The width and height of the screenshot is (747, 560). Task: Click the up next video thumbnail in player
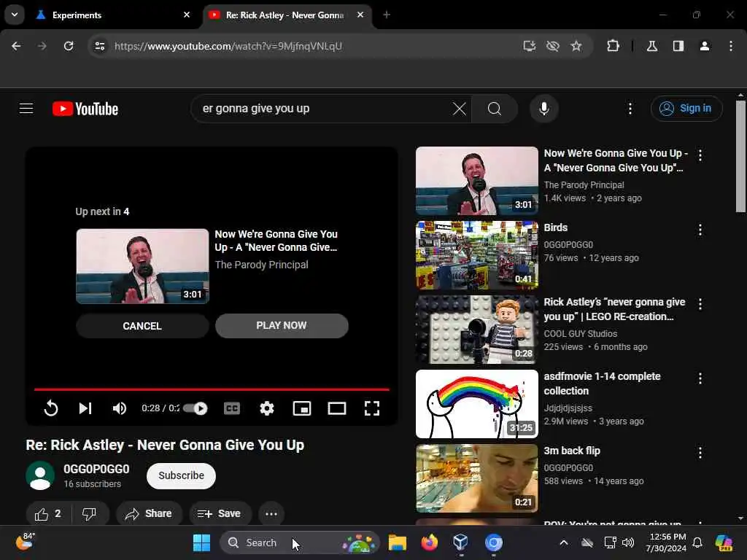(142, 266)
